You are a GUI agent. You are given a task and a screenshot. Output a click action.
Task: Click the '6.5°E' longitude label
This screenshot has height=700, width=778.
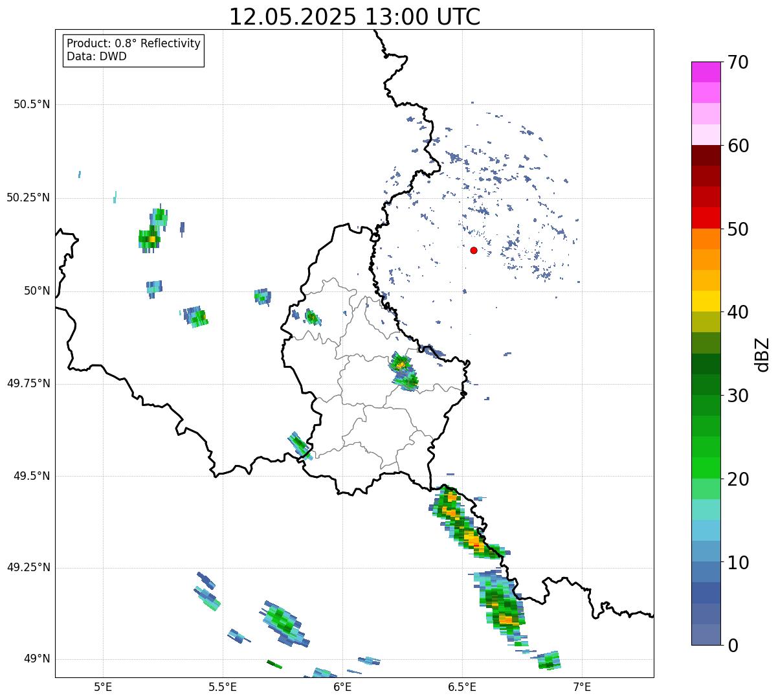click(x=462, y=686)
